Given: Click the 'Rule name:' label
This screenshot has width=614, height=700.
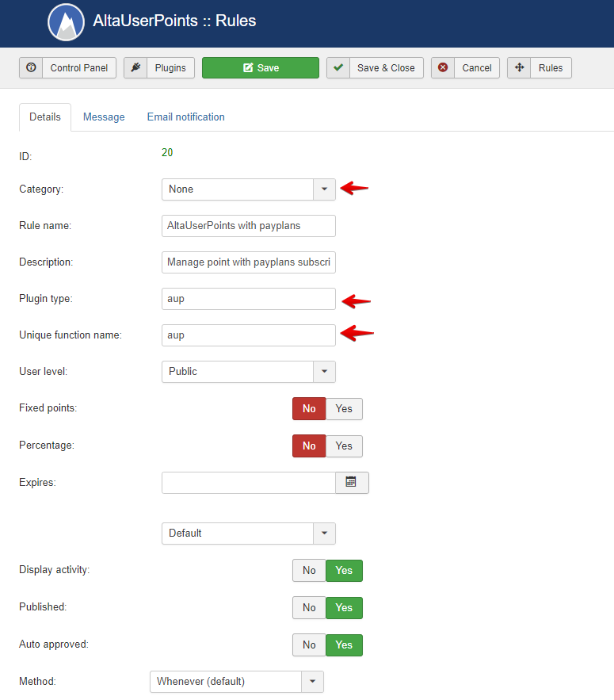Looking at the screenshot, I should pos(45,225).
